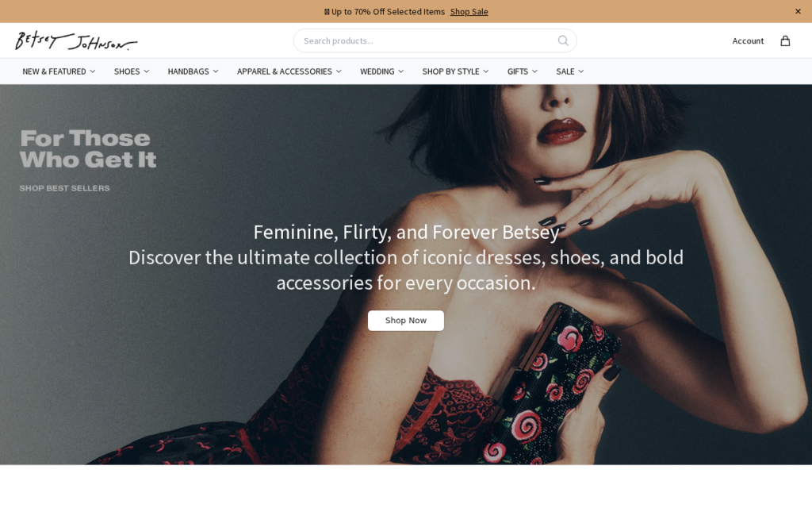Submit search with magnifier icon

pos(563,40)
